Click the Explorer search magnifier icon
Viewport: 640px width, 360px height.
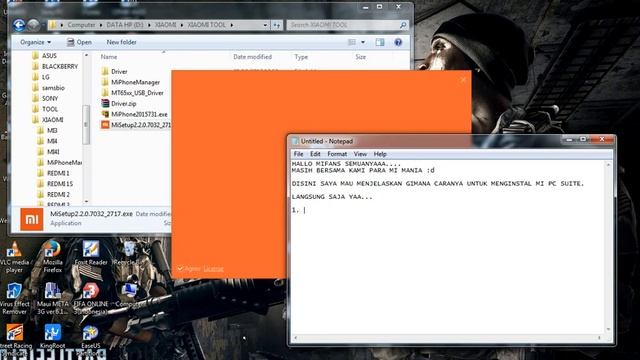(403, 25)
